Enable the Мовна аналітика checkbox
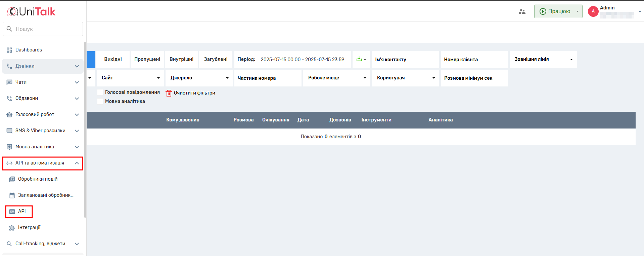644x256 pixels. [x=100, y=101]
